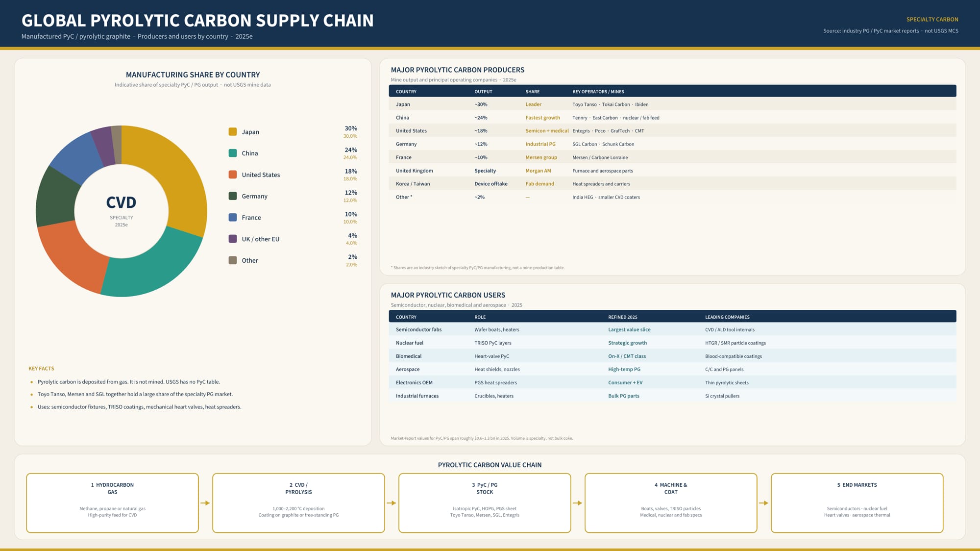Click the OUTPUT column header in producers table
The width and height of the screenshot is (980, 551).
pos(483,92)
